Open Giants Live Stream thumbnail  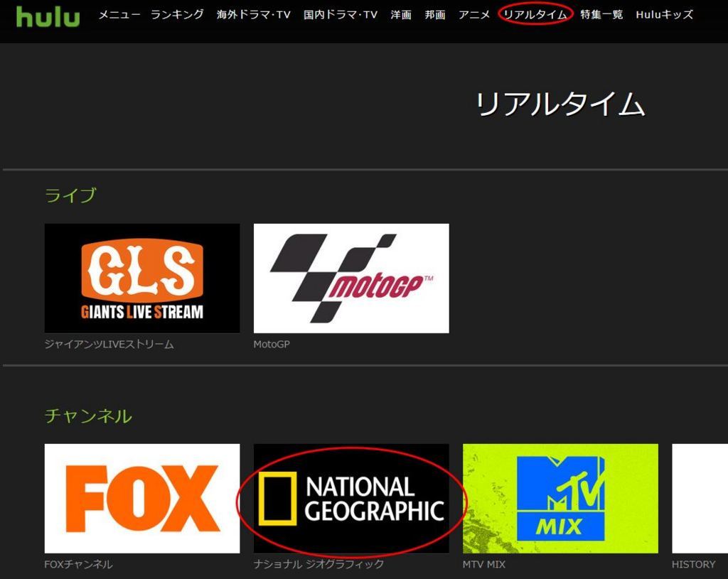142,278
